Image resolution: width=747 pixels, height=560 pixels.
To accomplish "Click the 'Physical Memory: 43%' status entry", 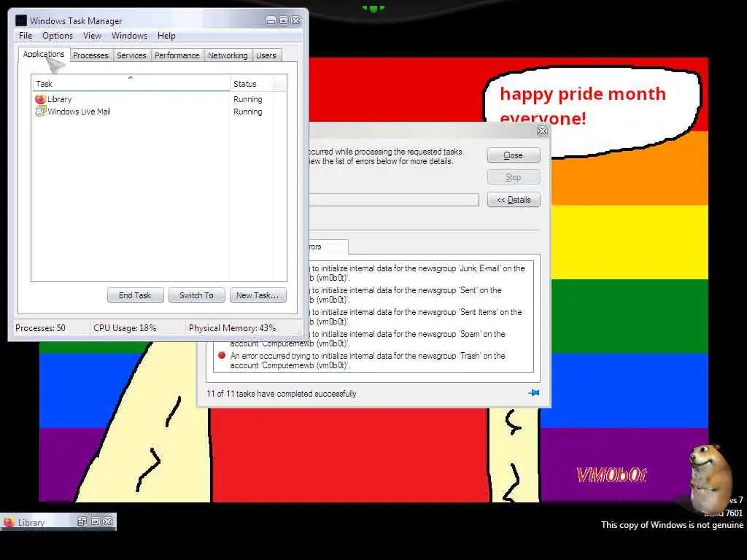I will tap(233, 327).
